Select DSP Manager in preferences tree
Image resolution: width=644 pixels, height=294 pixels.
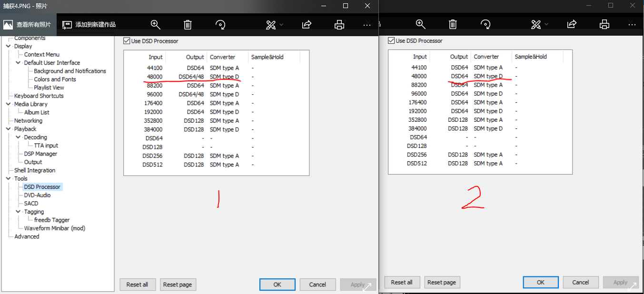tap(40, 154)
